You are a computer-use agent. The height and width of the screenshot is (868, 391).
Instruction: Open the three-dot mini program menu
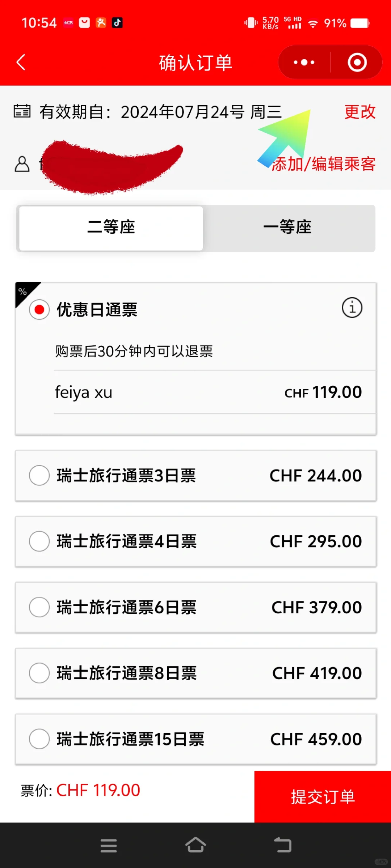pyautogui.click(x=304, y=62)
